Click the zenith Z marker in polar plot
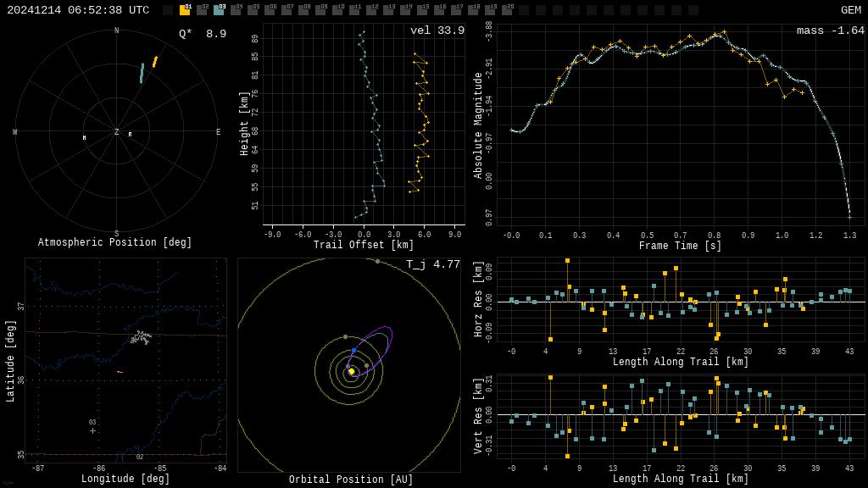The image size is (868, 488). (117, 132)
